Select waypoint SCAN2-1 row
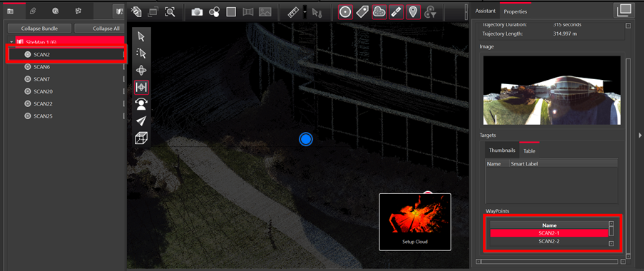The height and width of the screenshot is (271, 644). (549, 232)
